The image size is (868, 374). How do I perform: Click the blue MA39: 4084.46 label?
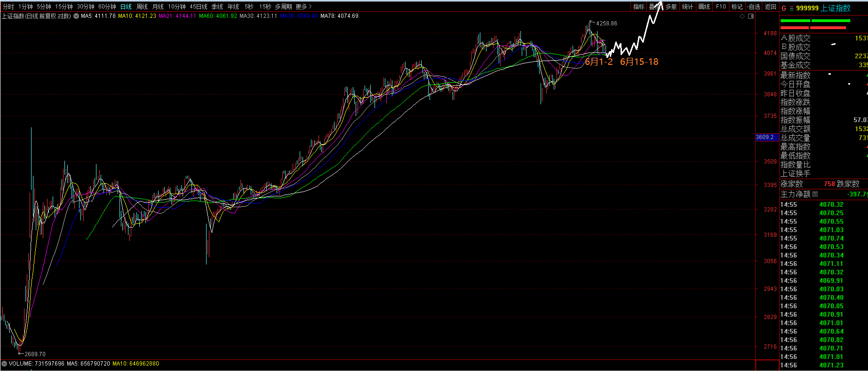pos(299,16)
